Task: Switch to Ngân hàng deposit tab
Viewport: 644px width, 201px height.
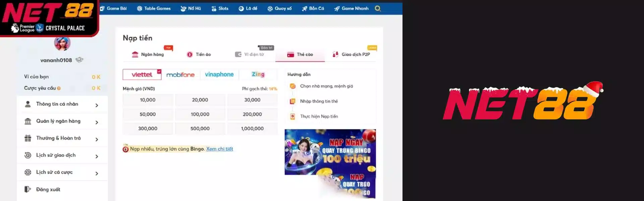Action: (x=148, y=54)
